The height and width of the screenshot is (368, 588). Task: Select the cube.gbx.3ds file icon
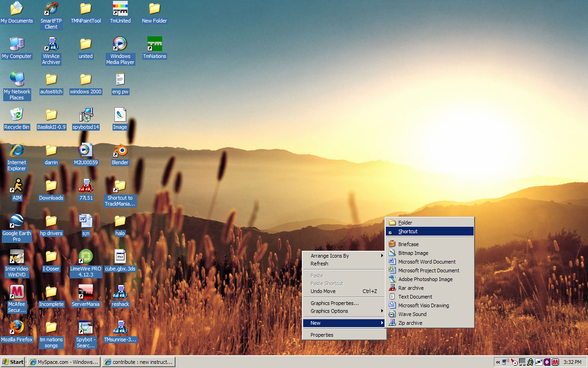pyautogui.click(x=120, y=260)
